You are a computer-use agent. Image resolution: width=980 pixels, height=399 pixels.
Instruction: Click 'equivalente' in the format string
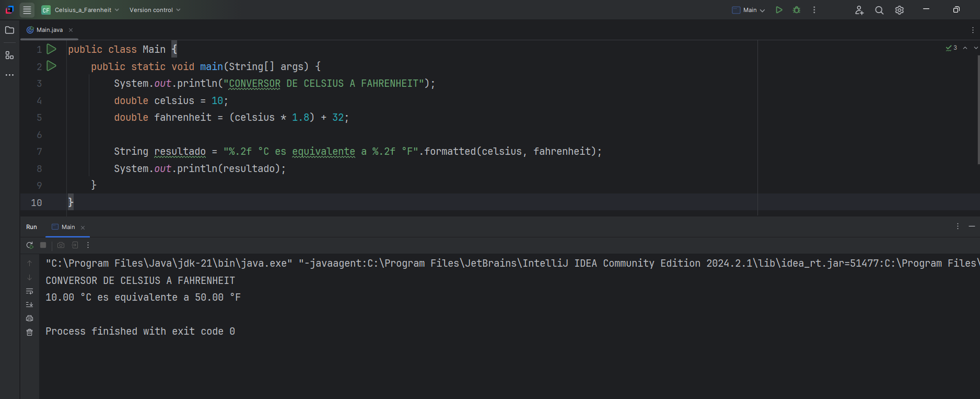click(323, 151)
